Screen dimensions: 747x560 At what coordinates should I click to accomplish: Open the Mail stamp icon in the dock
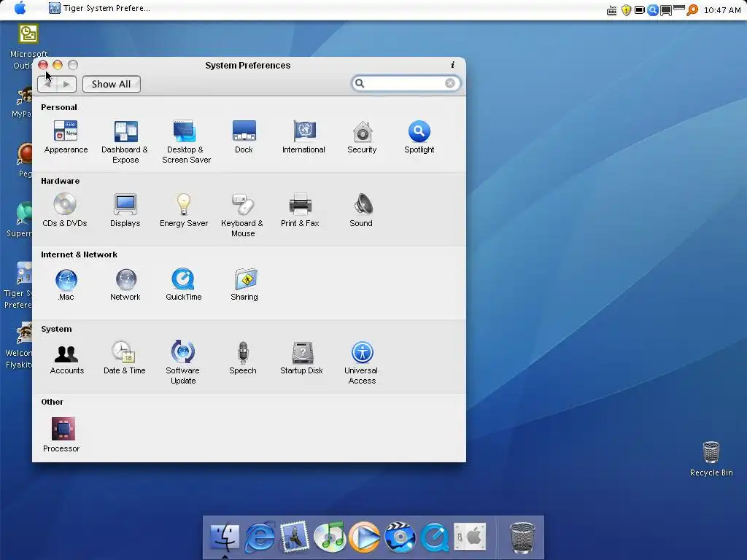(x=295, y=537)
